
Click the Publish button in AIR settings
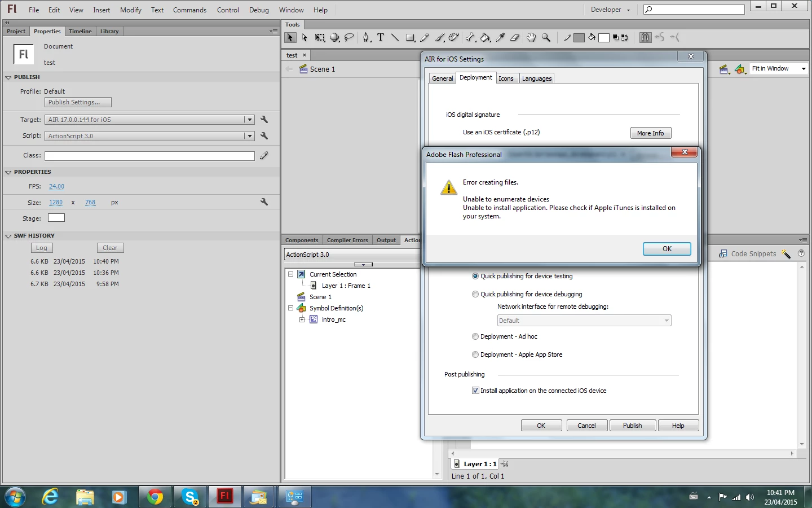[x=632, y=426]
